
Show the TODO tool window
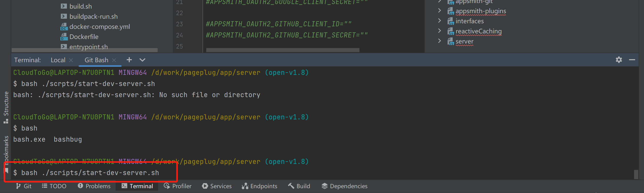coord(54,186)
